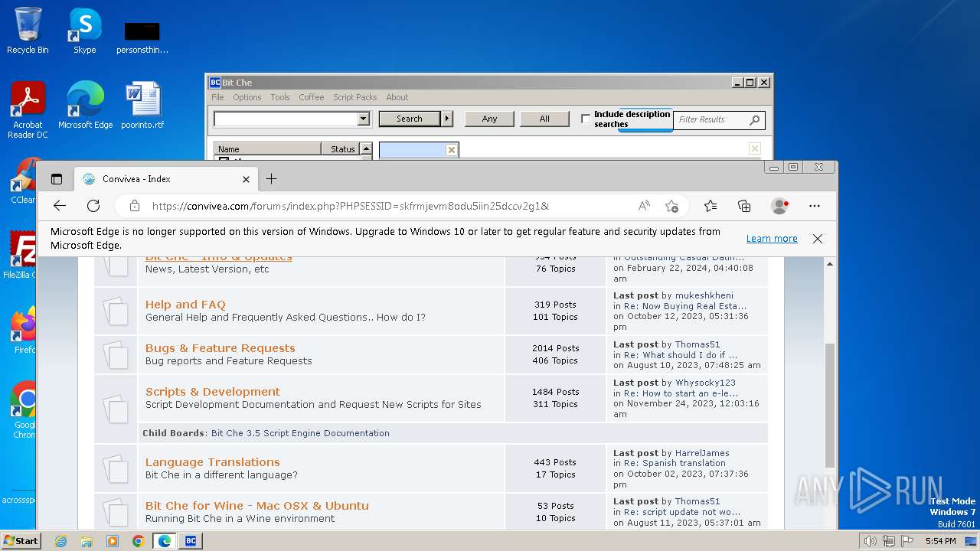View site information lock icon

click(135, 206)
